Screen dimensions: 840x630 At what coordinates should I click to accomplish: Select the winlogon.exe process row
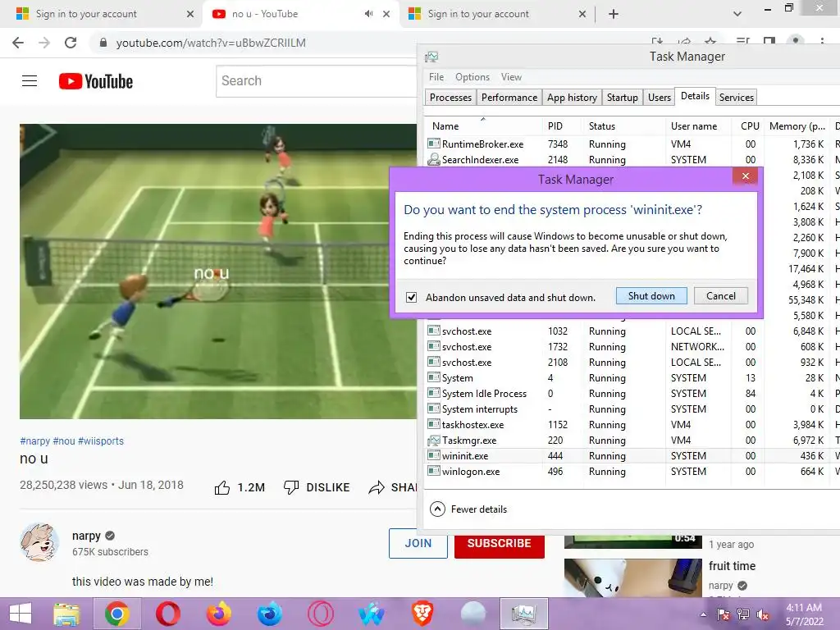pyautogui.click(x=632, y=472)
